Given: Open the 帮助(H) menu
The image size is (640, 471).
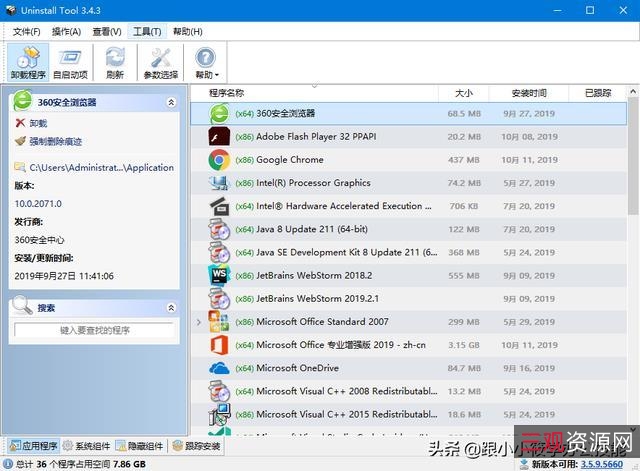Looking at the screenshot, I should (x=188, y=31).
